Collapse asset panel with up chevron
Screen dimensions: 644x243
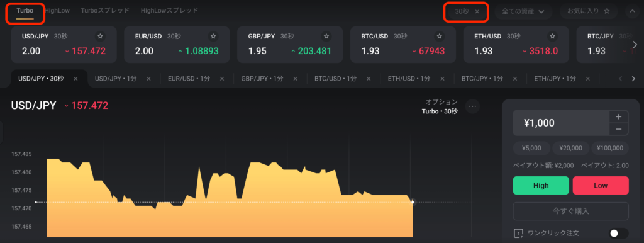click(x=632, y=11)
